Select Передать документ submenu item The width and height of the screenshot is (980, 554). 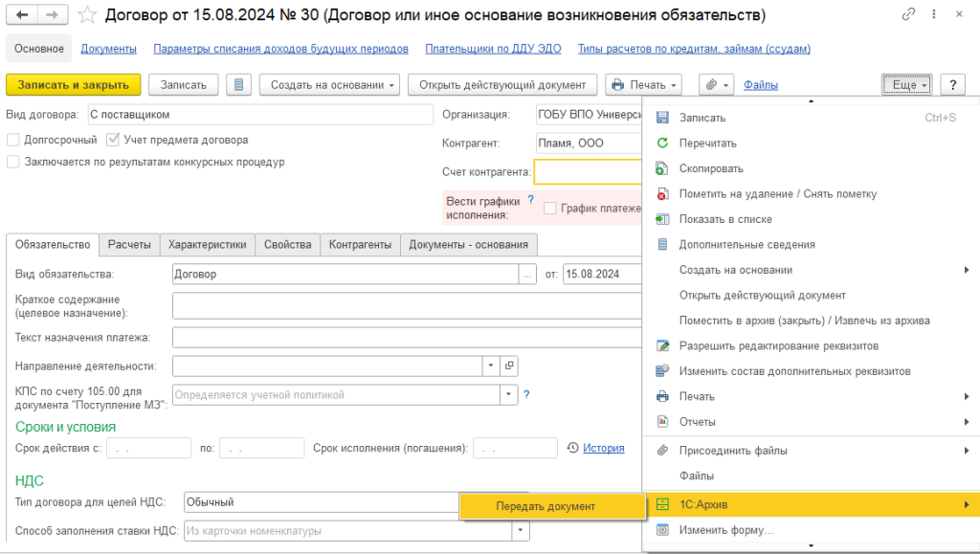coord(552,506)
